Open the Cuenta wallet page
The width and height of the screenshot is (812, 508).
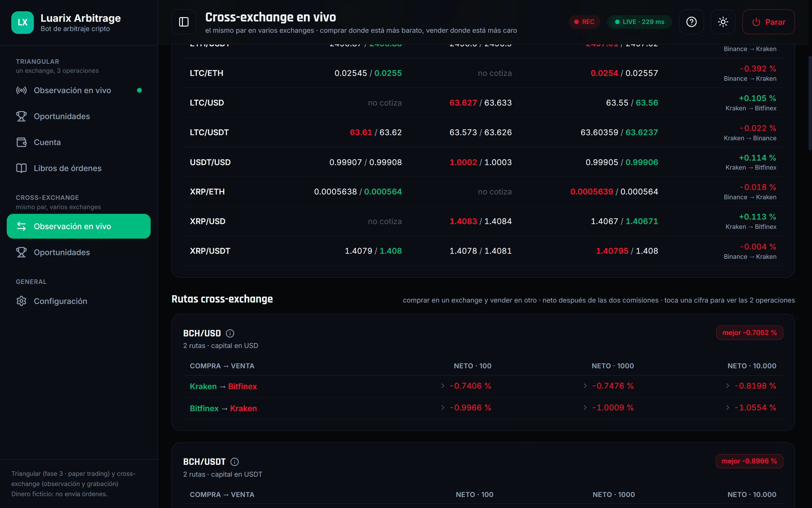[78, 142]
